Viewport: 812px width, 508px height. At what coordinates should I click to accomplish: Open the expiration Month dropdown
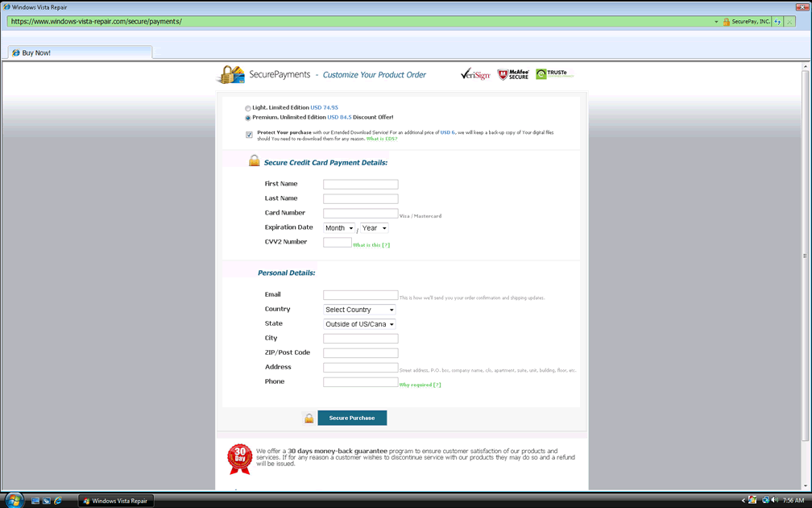click(339, 228)
